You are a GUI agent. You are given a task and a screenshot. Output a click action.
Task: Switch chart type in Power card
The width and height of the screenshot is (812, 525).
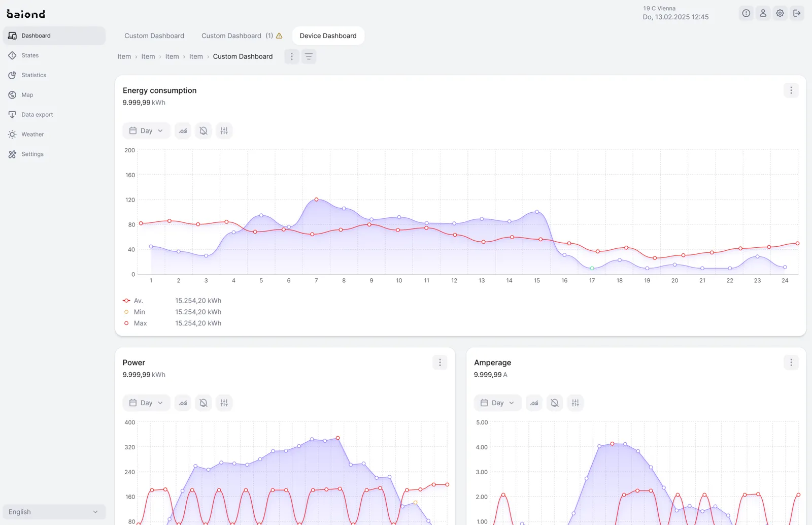click(183, 403)
